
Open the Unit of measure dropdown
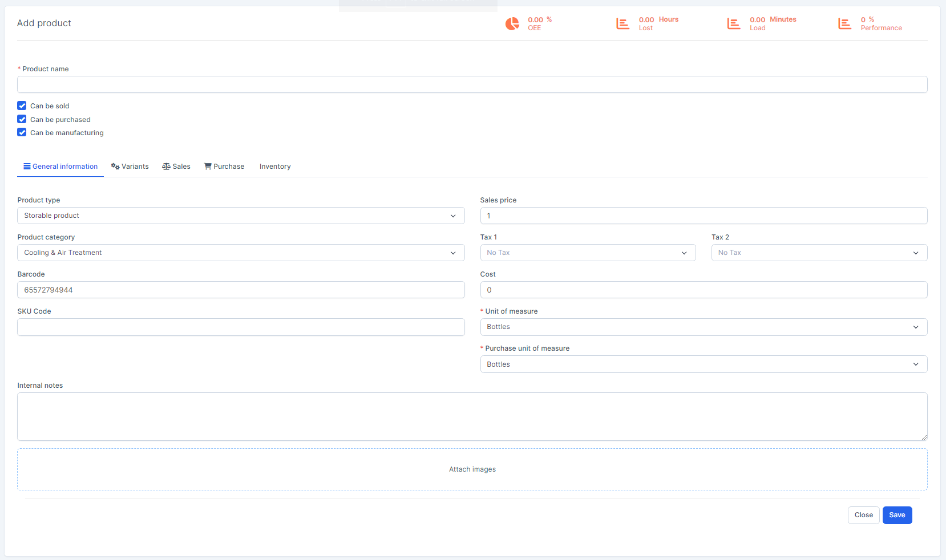704,327
